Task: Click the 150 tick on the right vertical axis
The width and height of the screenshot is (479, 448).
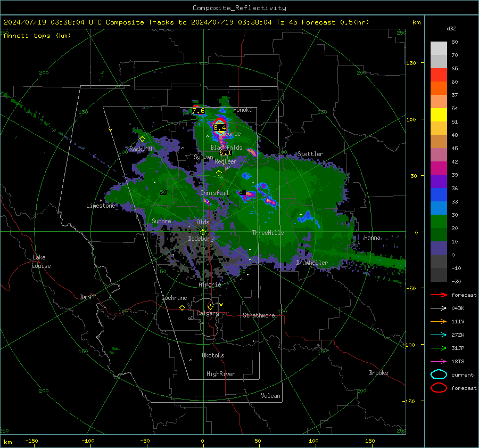Action: [x=411, y=63]
